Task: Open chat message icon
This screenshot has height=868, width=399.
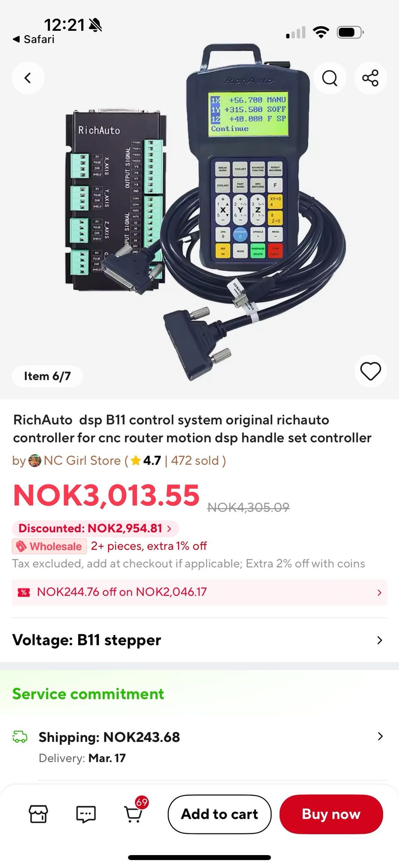Action: [86, 814]
